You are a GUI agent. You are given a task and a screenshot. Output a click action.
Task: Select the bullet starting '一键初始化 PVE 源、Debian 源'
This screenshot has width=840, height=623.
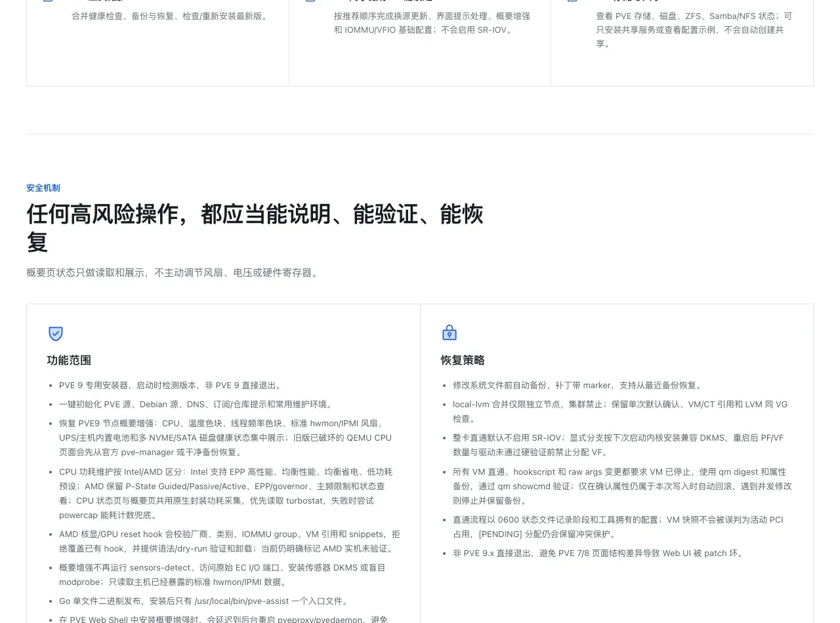[x=198, y=405]
